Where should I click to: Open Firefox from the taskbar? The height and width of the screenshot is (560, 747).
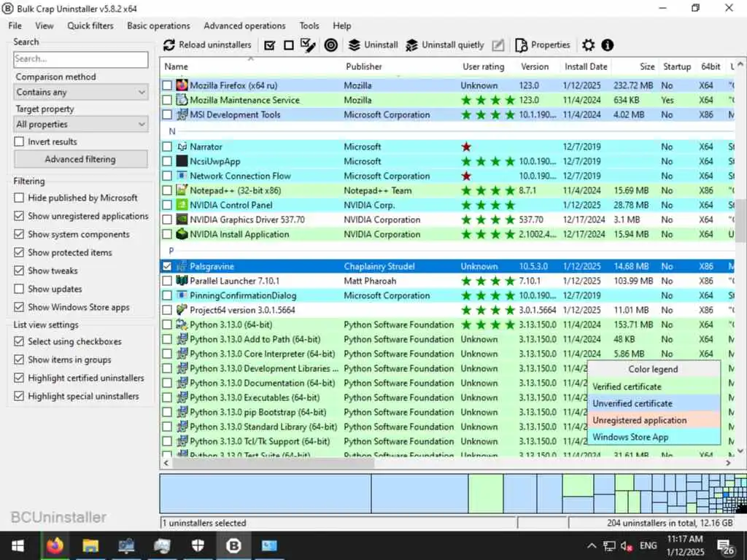pyautogui.click(x=55, y=545)
